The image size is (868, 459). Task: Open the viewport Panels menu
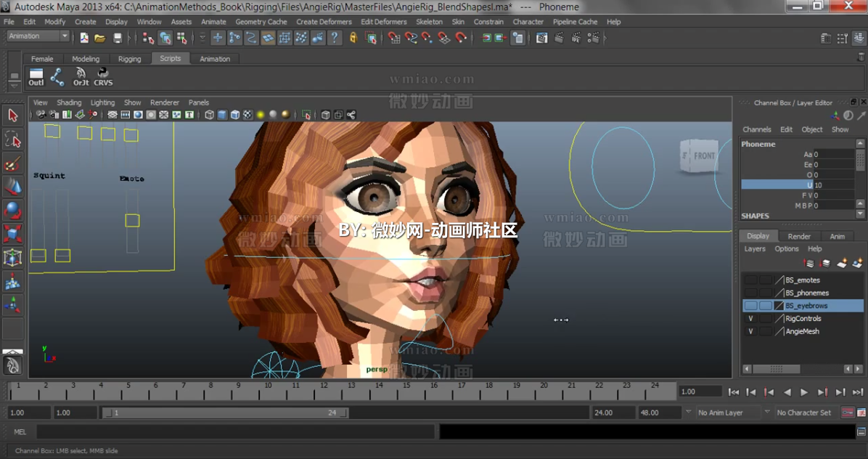199,102
